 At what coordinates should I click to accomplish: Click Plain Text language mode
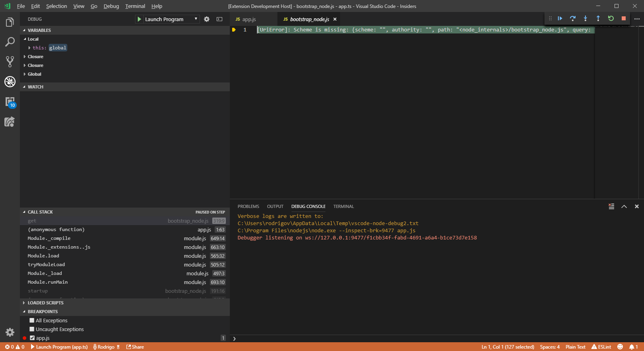575,347
